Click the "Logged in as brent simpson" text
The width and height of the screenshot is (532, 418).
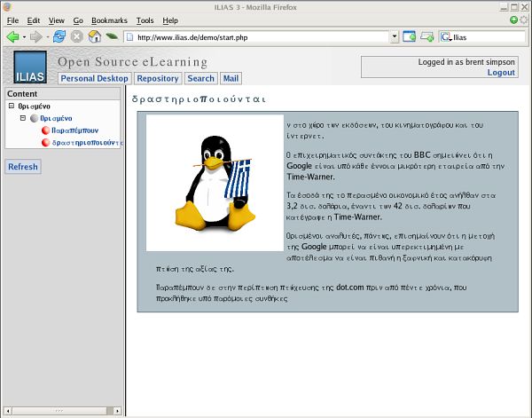(466, 62)
